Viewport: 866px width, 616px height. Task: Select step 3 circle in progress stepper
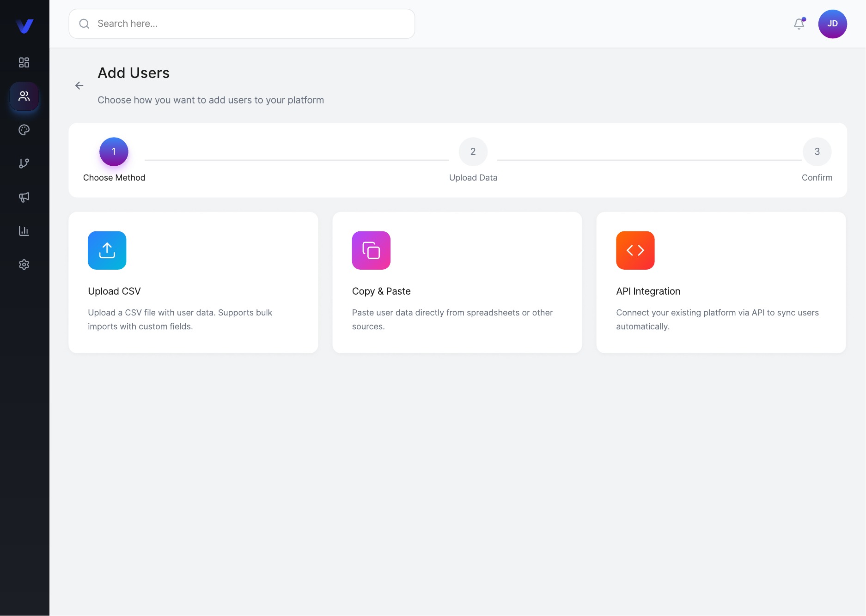pyautogui.click(x=817, y=151)
